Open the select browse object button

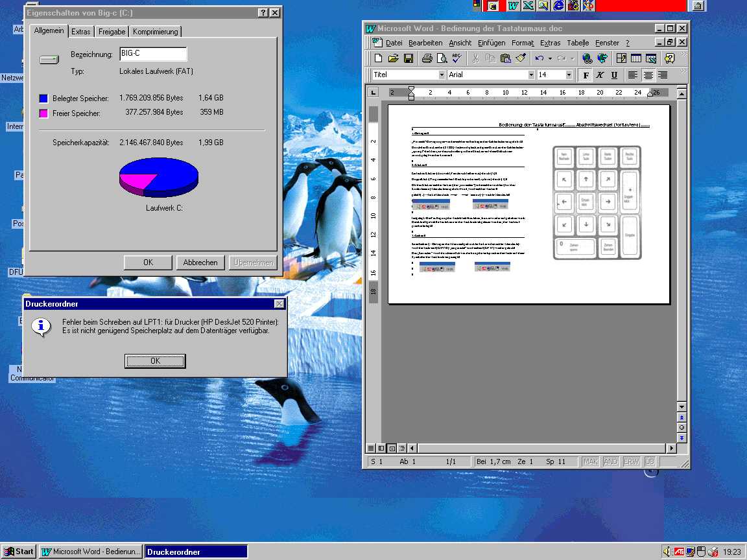pyautogui.click(x=682, y=428)
